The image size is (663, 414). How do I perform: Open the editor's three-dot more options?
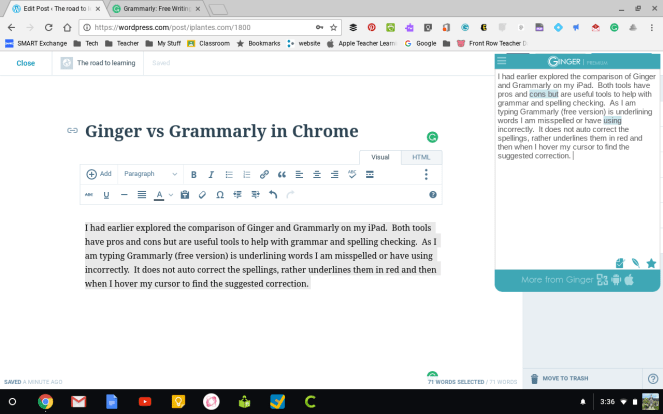pos(426,174)
